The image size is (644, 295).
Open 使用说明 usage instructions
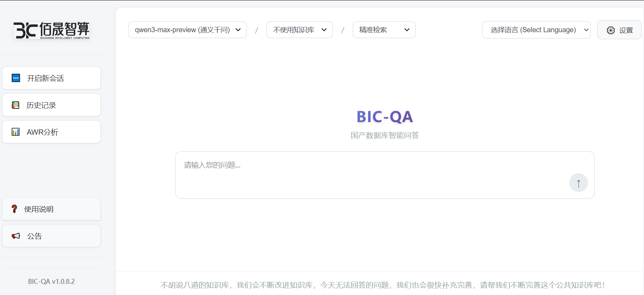point(51,209)
